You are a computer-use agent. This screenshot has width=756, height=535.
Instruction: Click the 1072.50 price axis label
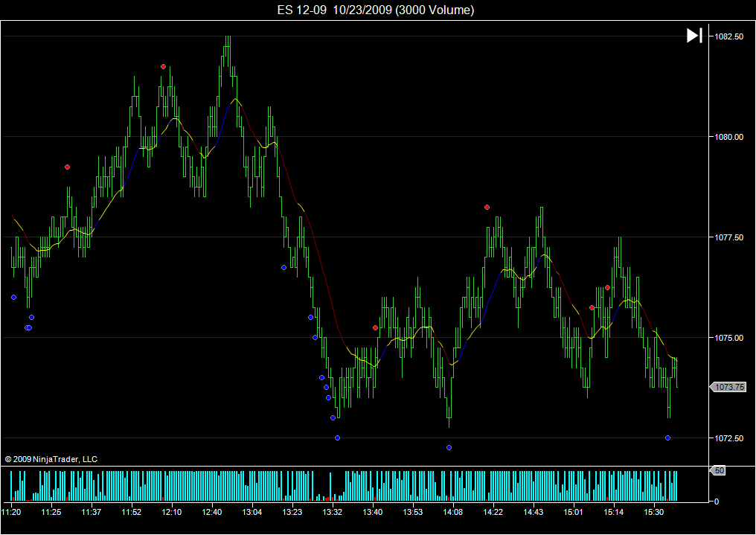728,438
